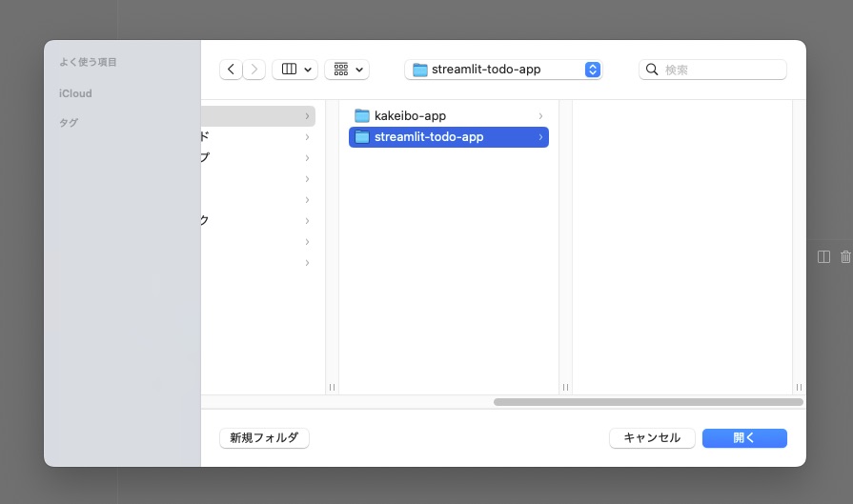Viewport: 853px width, 504px height.
Task: Expand the streamlit-todo-app row chevron
Action: (x=540, y=137)
